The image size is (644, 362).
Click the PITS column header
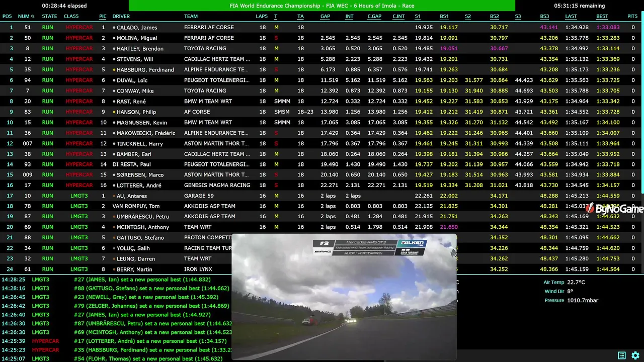(632, 17)
